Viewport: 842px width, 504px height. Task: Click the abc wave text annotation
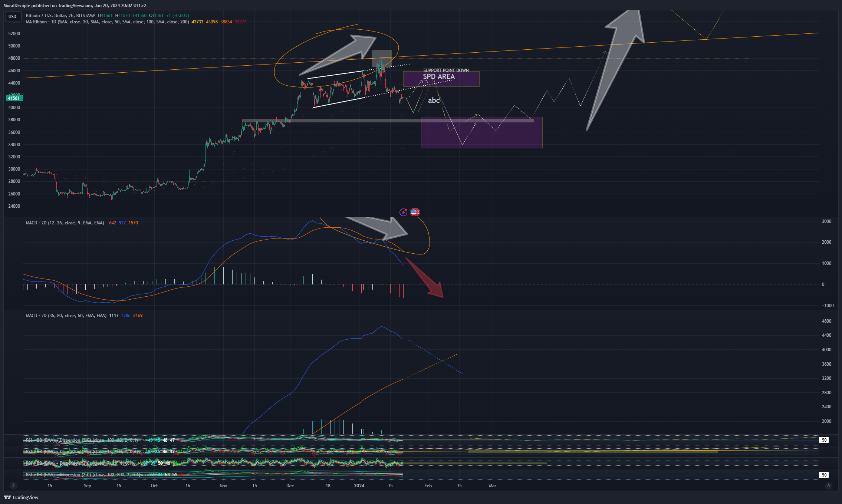click(434, 101)
